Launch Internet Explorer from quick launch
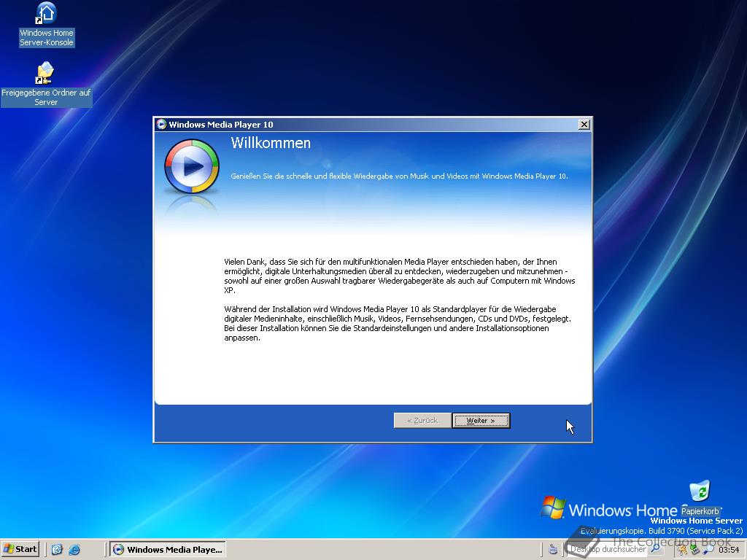Screen dimensions: 747x560 coord(74,550)
